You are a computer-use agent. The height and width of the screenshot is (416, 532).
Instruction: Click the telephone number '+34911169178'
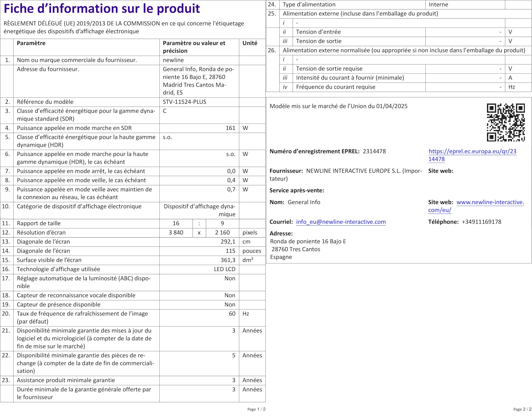point(481,222)
